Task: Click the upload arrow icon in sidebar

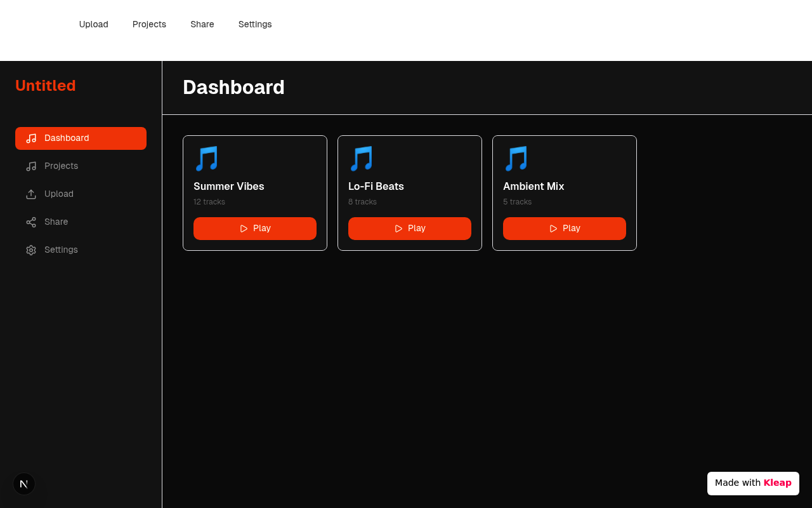Action: pos(31,194)
